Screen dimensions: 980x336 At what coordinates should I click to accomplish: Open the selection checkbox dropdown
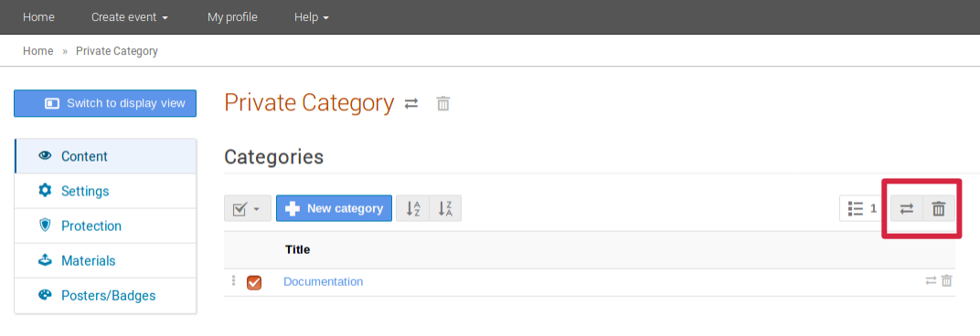pyautogui.click(x=248, y=208)
